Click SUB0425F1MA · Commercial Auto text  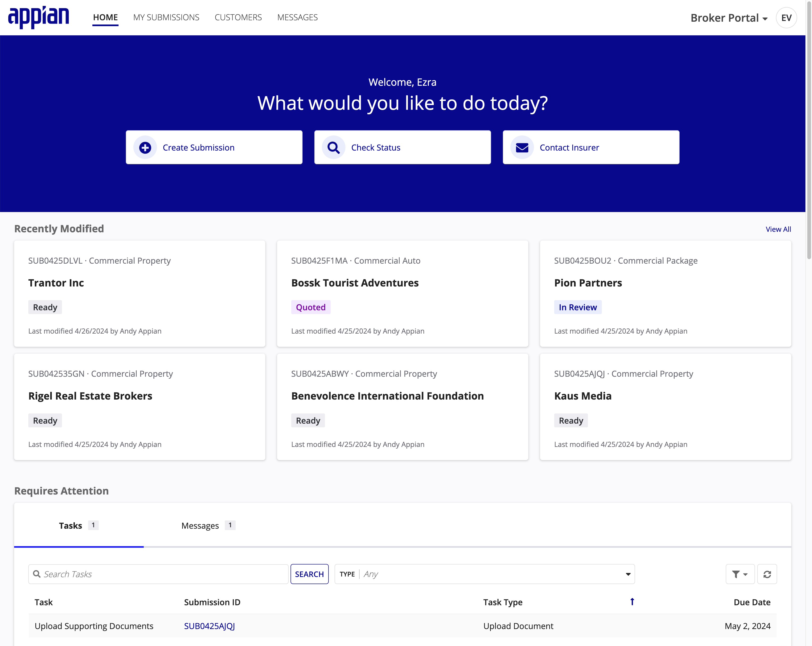[x=356, y=261]
